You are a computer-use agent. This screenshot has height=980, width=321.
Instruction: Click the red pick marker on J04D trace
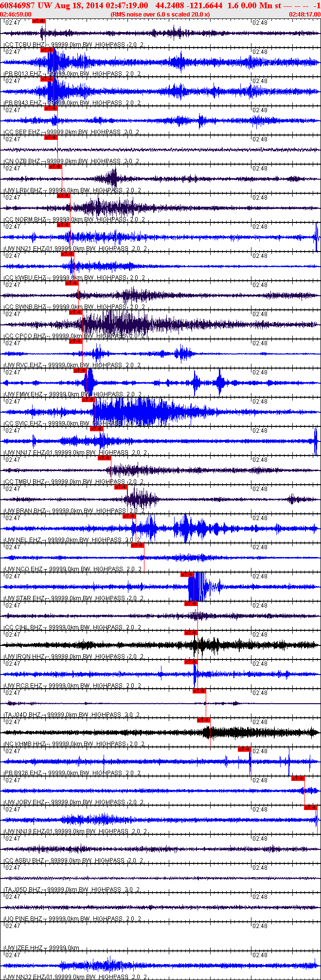[199, 691]
